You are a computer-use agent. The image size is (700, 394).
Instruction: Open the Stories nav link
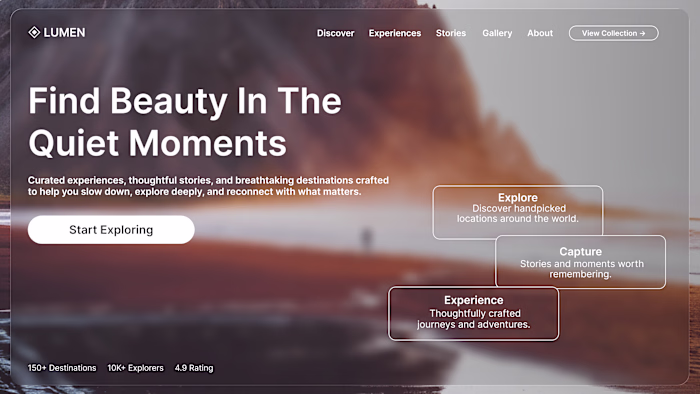(451, 33)
